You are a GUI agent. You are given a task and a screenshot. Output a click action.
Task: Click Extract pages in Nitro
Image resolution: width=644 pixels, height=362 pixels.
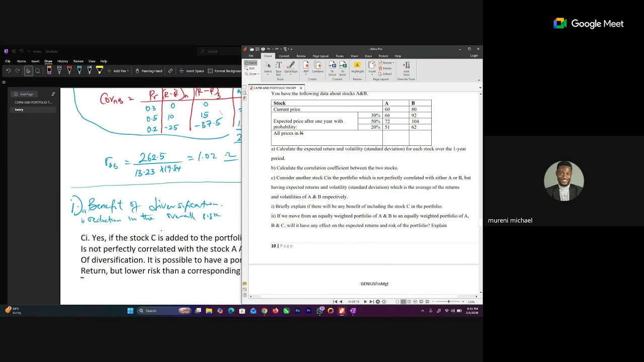[385, 74]
